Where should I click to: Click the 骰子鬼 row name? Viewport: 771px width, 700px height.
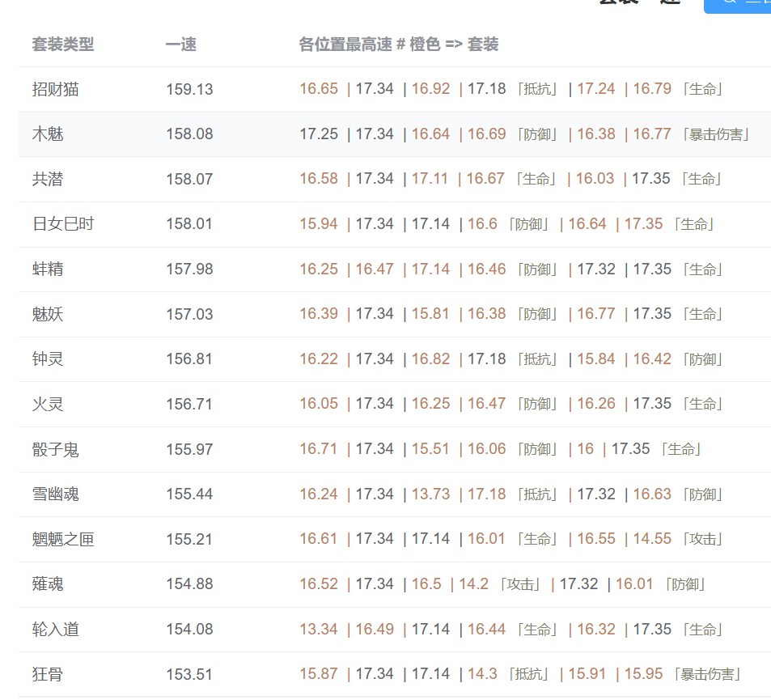(56, 449)
